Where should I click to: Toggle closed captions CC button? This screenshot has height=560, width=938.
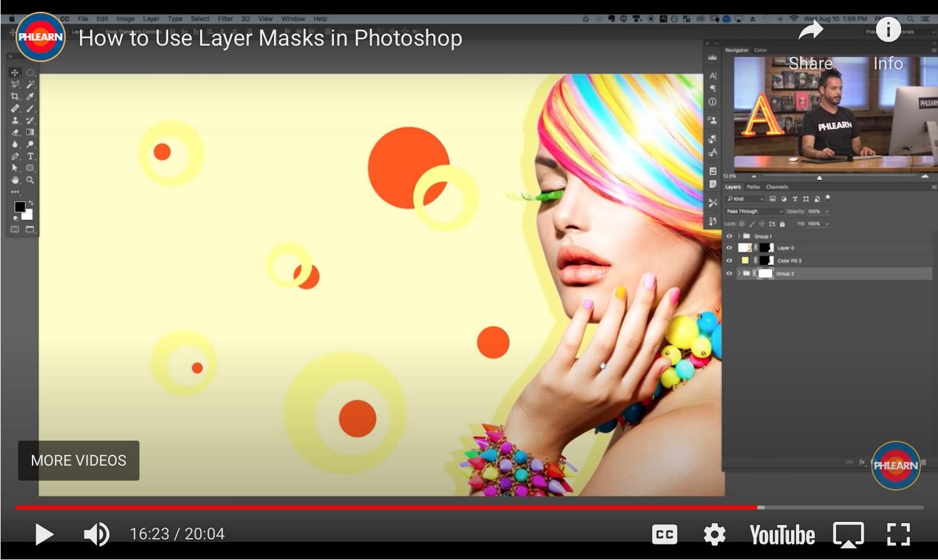[665, 534]
